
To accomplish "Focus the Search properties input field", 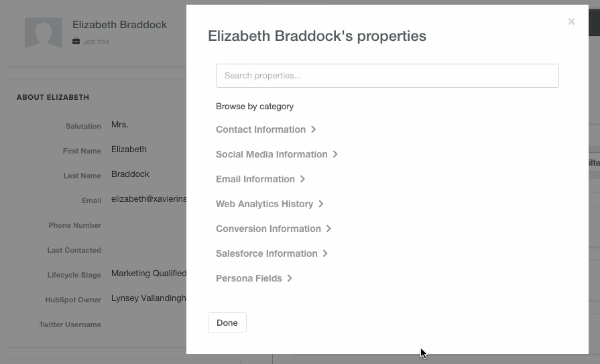I will click(x=387, y=76).
